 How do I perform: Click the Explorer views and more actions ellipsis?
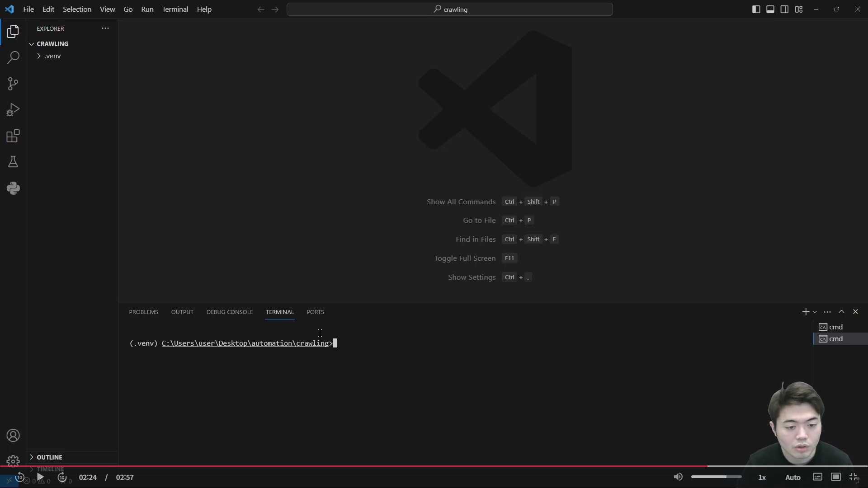click(105, 28)
